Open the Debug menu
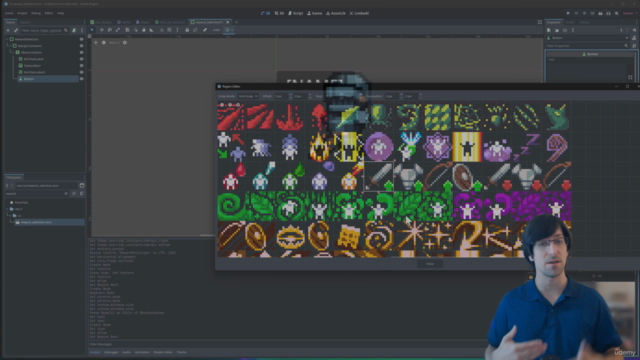This screenshot has height=360, width=640. tap(36, 13)
